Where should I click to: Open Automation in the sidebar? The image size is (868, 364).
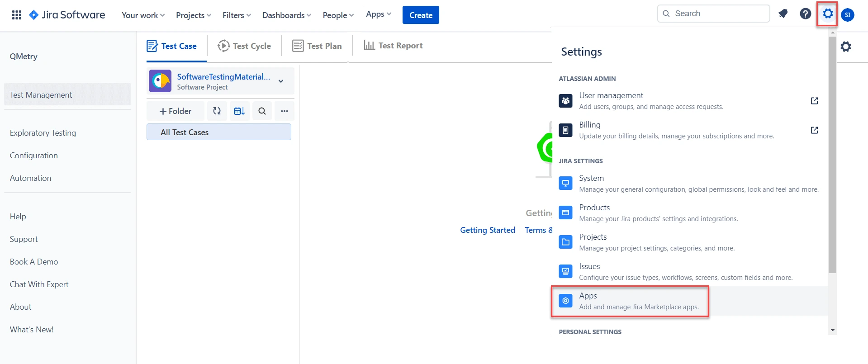tap(31, 178)
